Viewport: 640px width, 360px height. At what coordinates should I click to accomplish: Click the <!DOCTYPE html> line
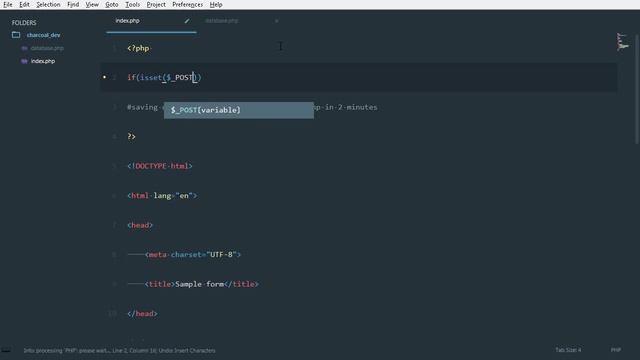(160, 166)
